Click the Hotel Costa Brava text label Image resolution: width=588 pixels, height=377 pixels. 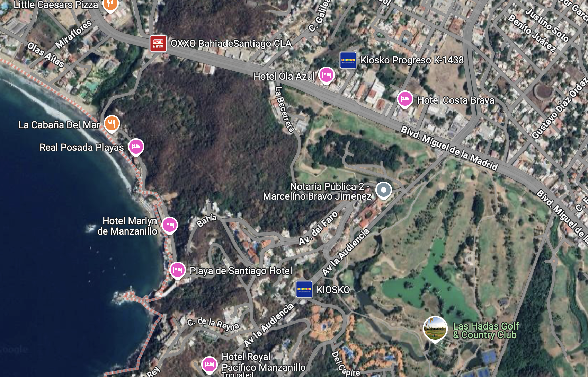[x=456, y=100]
